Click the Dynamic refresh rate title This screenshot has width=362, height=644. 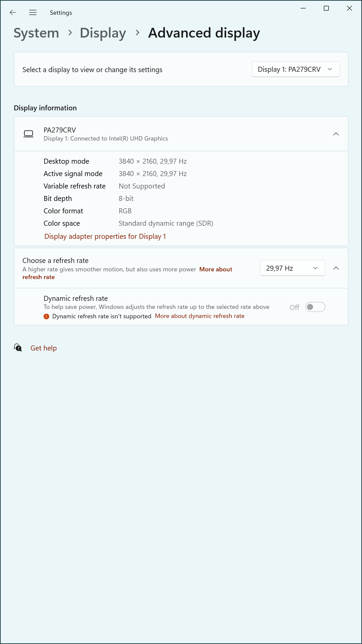click(x=76, y=299)
